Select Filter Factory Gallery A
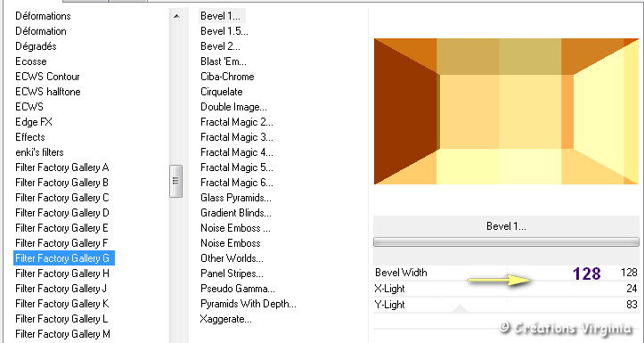This screenshot has height=343, width=644. point(62,167)
